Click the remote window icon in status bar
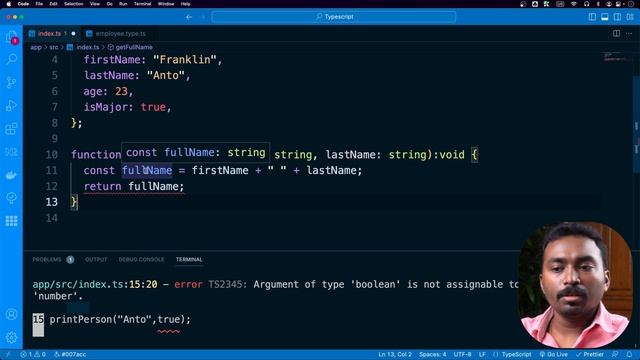Viewport: 640px width, 360px height. tap(8, 354)
